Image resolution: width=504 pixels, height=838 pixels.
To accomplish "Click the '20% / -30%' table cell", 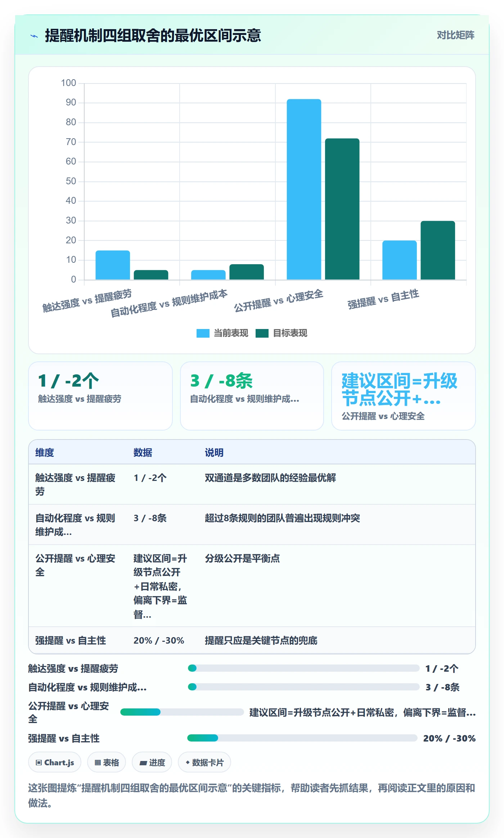I will (x=159, y=640).
